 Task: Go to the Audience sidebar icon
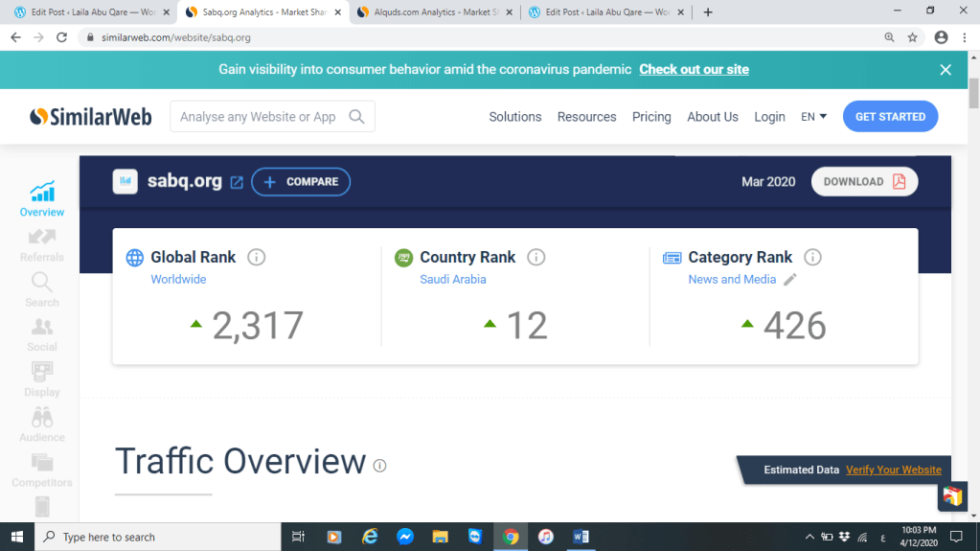pyautogui.click(x=42, y=425)
